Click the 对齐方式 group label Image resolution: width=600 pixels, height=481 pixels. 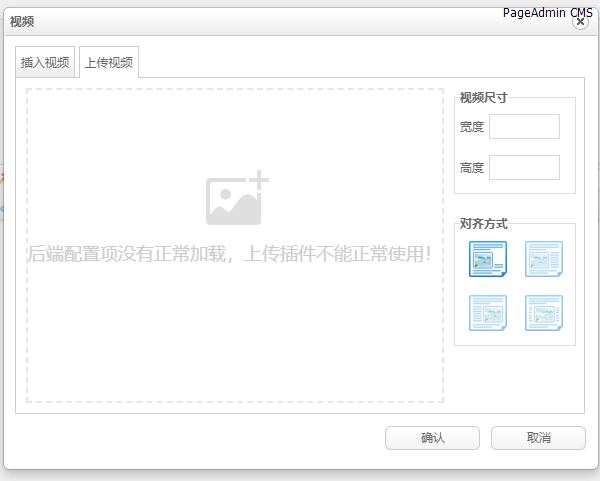483,223
